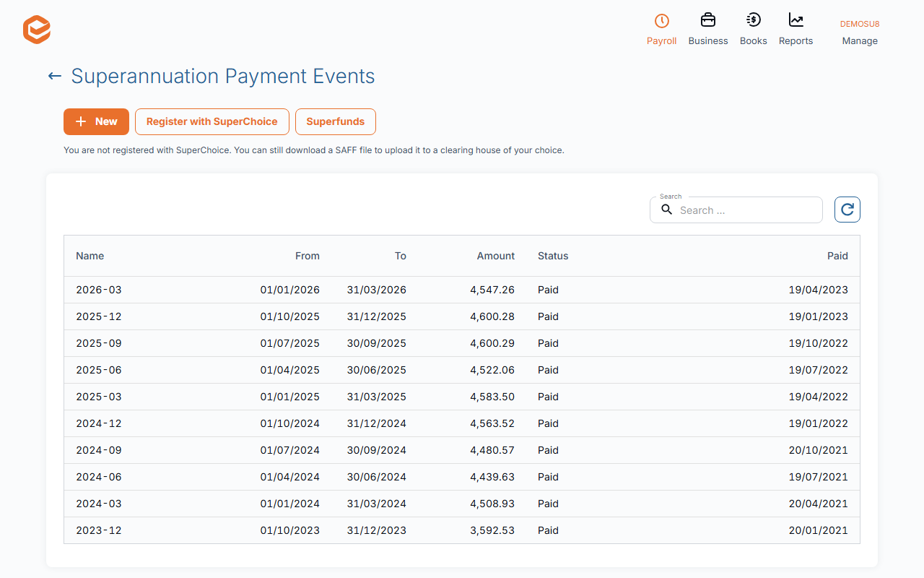Sort by the To column header
The height and width of the screenshot is (578, 924).
pos(401,256)
